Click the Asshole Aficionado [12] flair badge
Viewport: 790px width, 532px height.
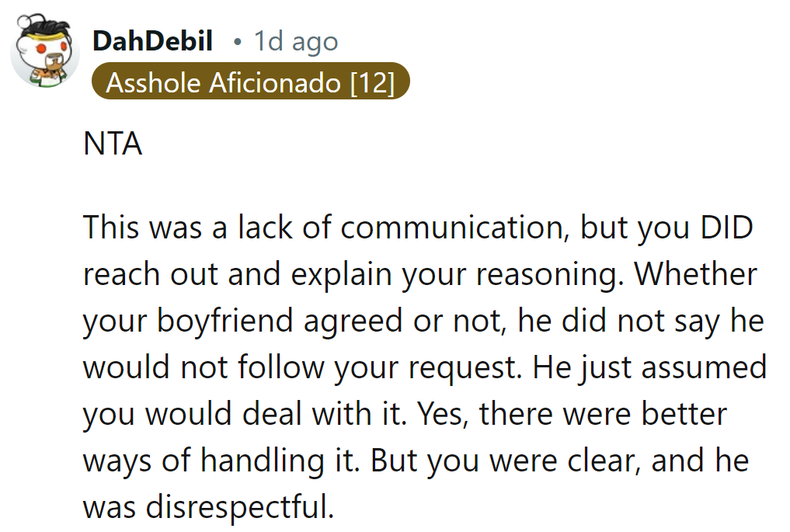click(x=249, y=82)
